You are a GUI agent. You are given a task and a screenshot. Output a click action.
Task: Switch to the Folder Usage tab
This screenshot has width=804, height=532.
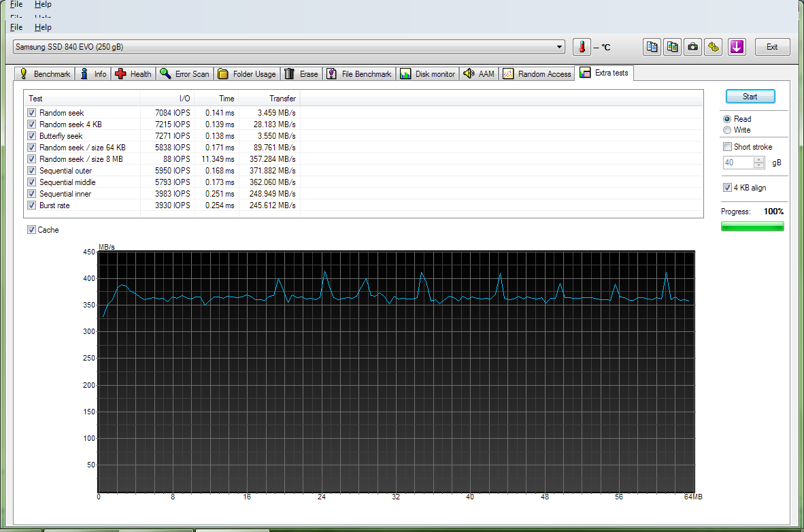pyautogui.click(x=247, y=74)
